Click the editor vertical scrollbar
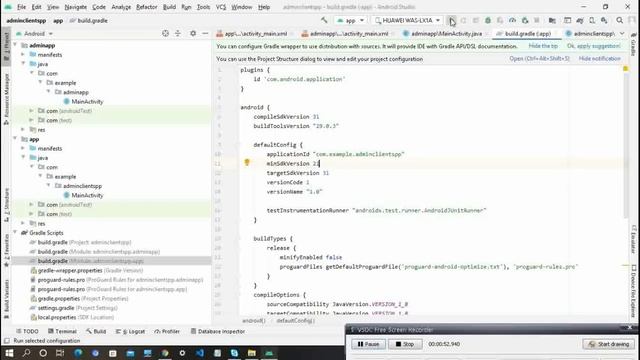The image size is (640, 360). pos(626,145)
